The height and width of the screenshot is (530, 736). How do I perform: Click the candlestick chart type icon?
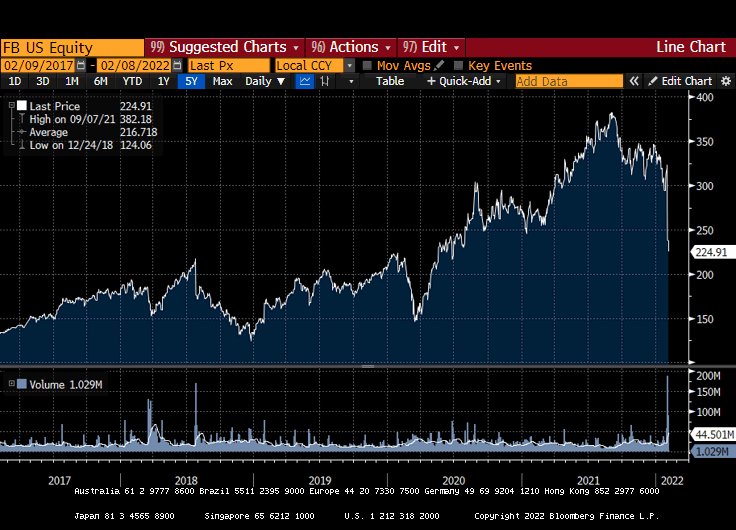tap(324, 81)
